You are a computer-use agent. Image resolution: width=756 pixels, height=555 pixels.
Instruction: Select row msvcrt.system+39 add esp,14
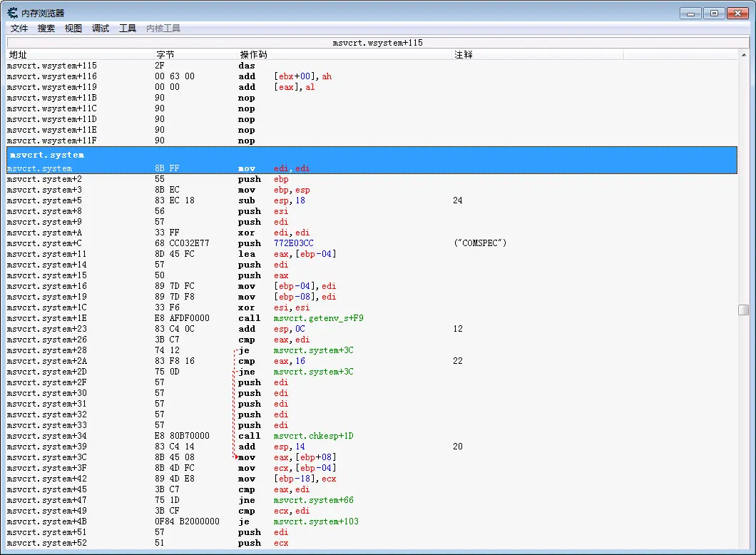(372, 447)
